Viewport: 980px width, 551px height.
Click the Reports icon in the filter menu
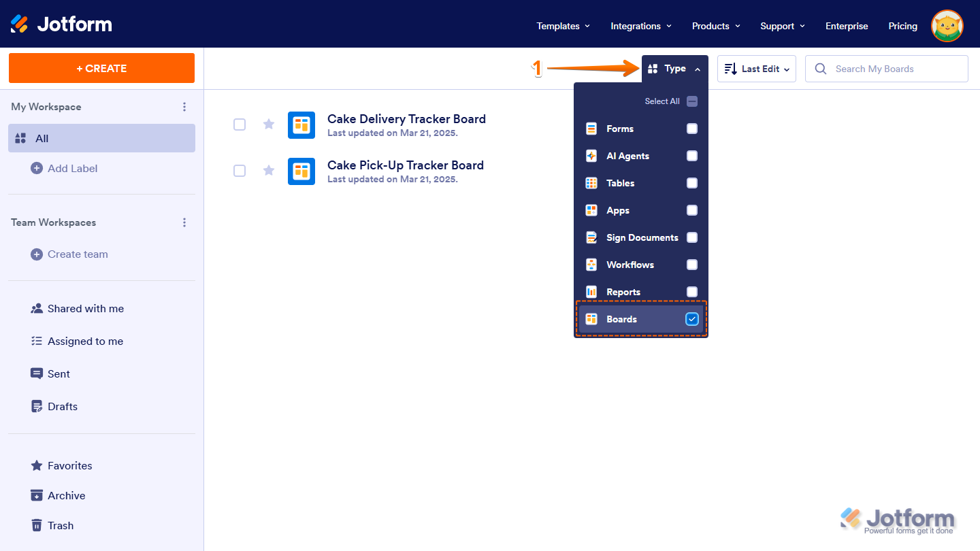(x=591, y=292)
